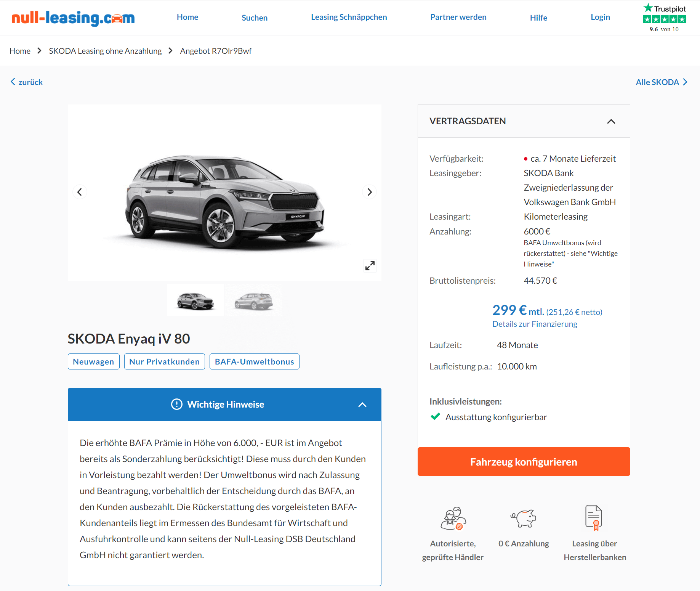
Task: Click the null-leasing.com logo
Action: pyautogui.click(x=73, y=18)
